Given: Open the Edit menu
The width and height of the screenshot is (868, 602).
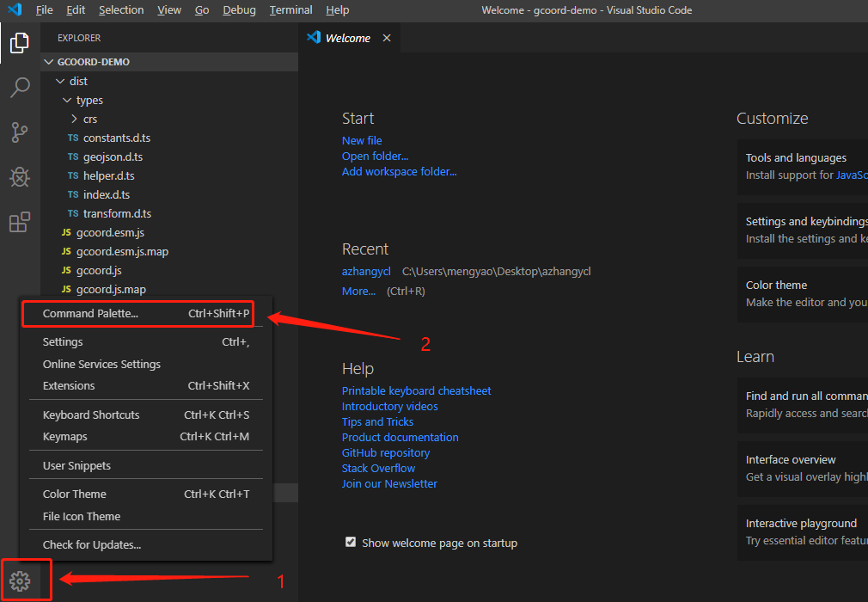Looking at the screenshot, I should click(76, 10).
